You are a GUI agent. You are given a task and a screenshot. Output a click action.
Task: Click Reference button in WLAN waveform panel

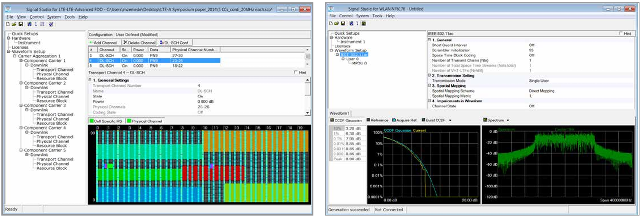[x=377, y=120]
